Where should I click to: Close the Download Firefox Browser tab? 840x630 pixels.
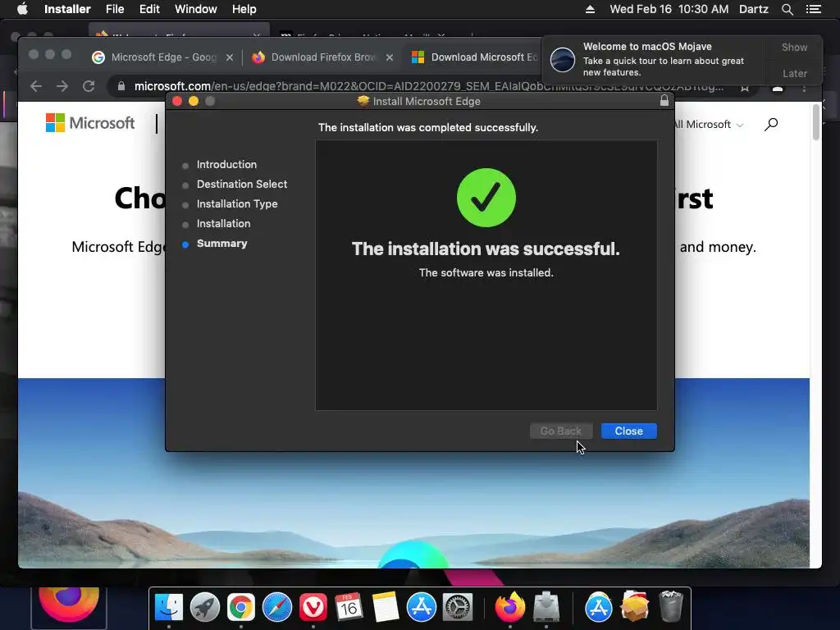(x=390, y=57)
